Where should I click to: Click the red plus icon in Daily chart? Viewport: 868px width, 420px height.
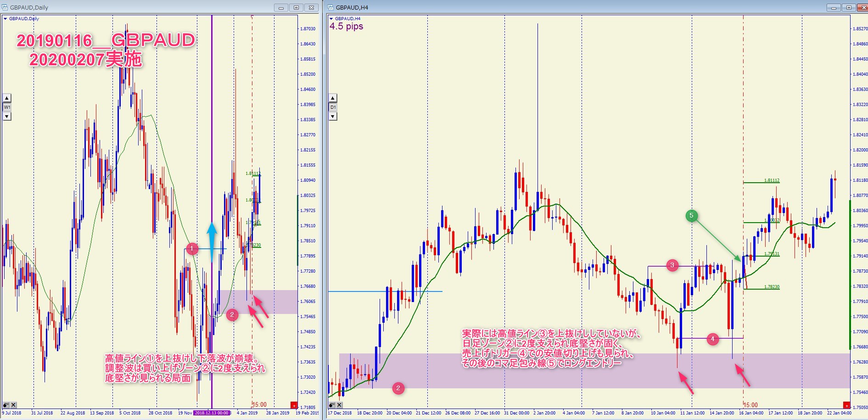[294, 405]
